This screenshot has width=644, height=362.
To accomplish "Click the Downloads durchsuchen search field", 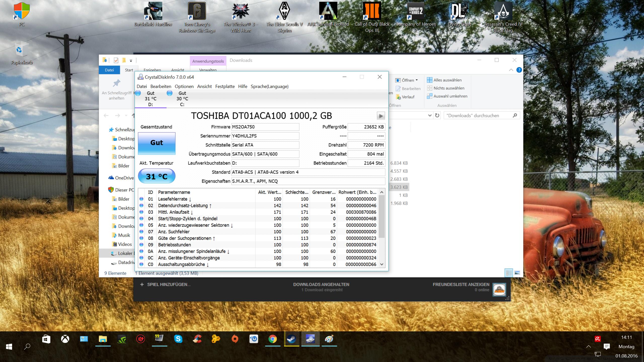I will [x=478, y=115].
